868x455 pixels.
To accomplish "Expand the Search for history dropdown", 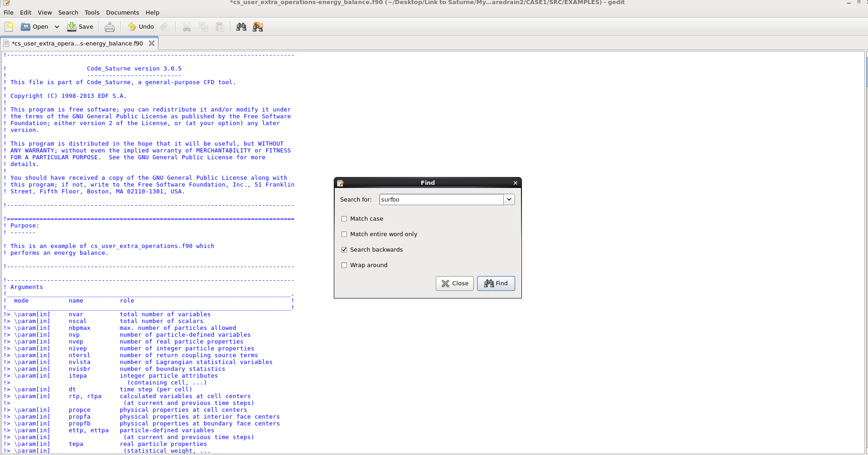I will [x=509, y=199].
